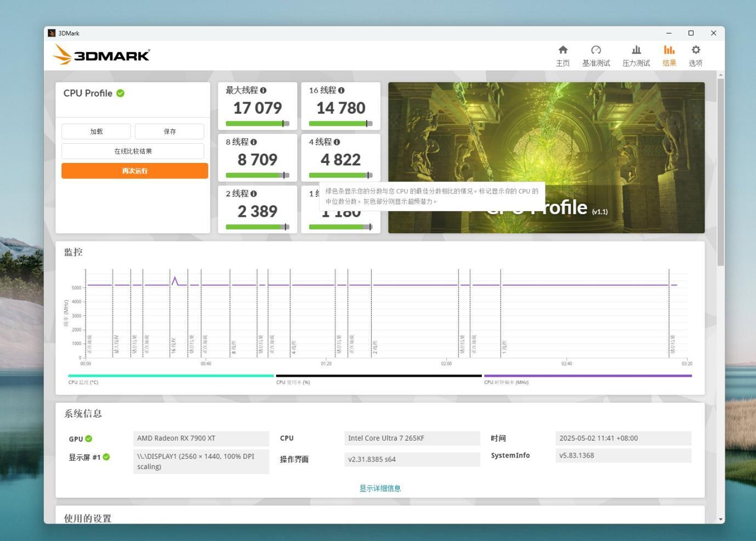
Task: Click the info icon beside 16 线程
Action: pyautogui.click(x=342, y=91)
